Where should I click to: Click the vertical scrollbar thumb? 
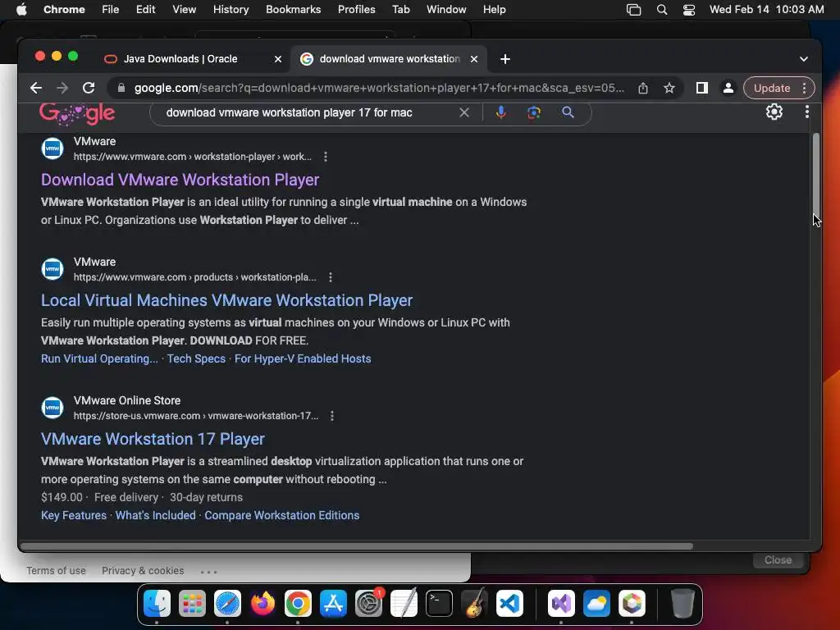816,174
